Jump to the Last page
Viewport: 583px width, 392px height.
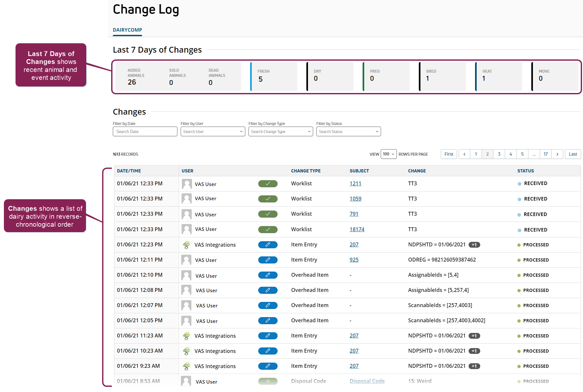tap(573, 154)
